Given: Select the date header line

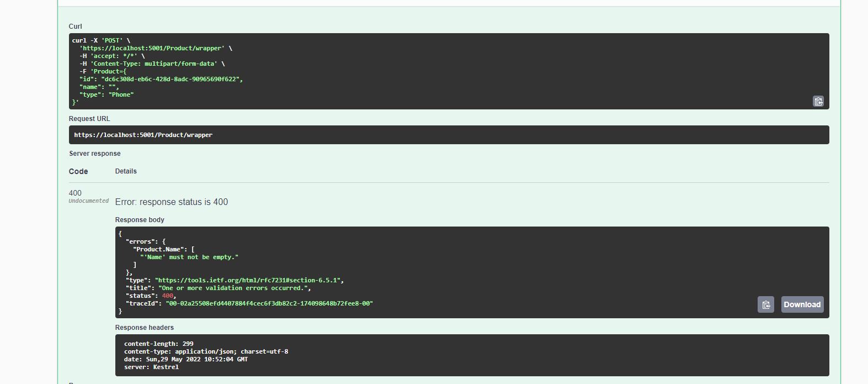Looking at the screenshot, I should 186,359.
